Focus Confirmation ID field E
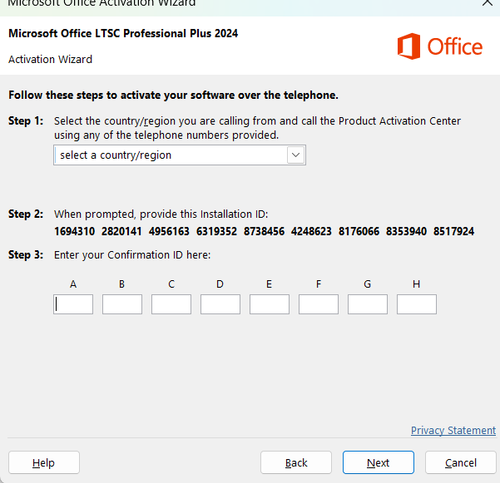This screenshot has width=500, height=483. pos(269,304)
